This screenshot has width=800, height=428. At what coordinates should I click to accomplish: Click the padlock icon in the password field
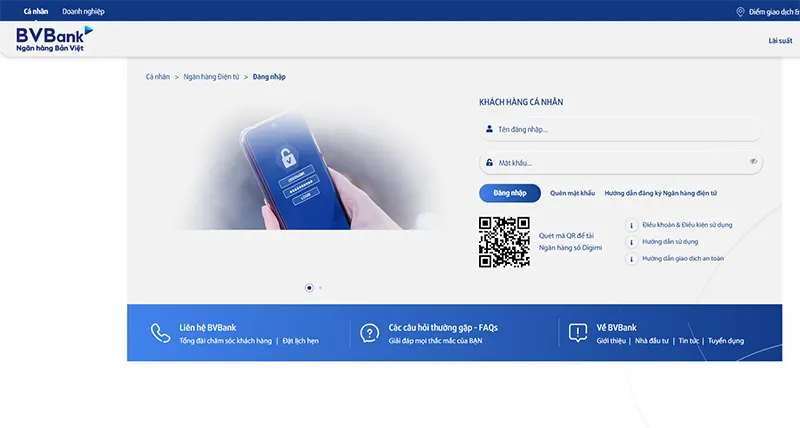[x=489, y=163]
